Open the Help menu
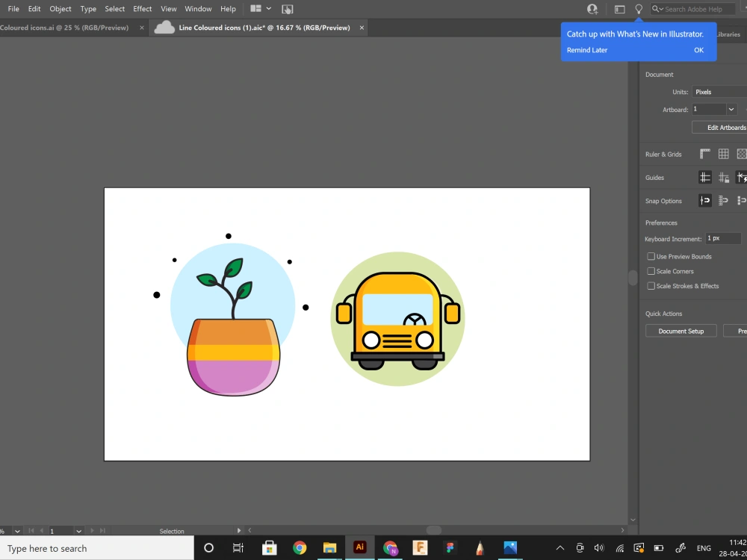This screenshot has width=747, height=560. click(228, 8)
